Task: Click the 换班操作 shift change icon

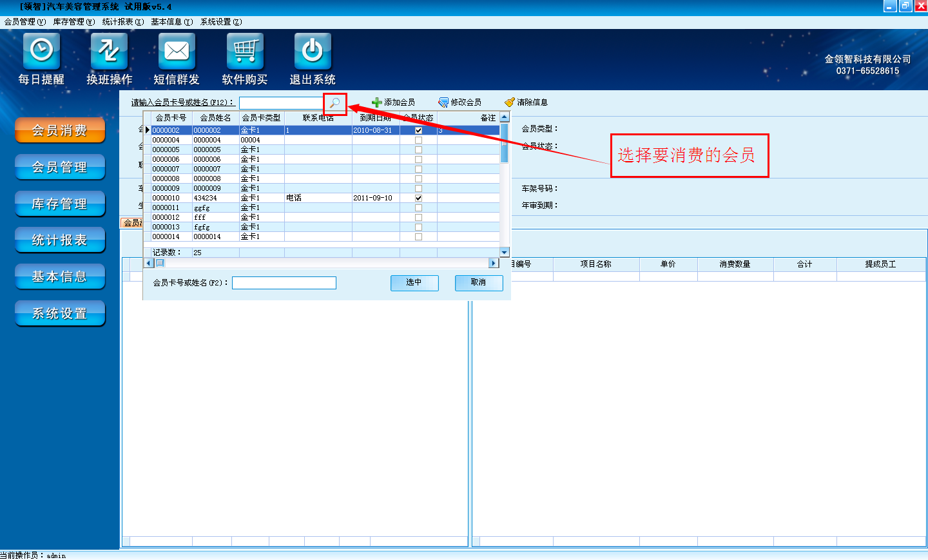Action: (x=109, y=52)
